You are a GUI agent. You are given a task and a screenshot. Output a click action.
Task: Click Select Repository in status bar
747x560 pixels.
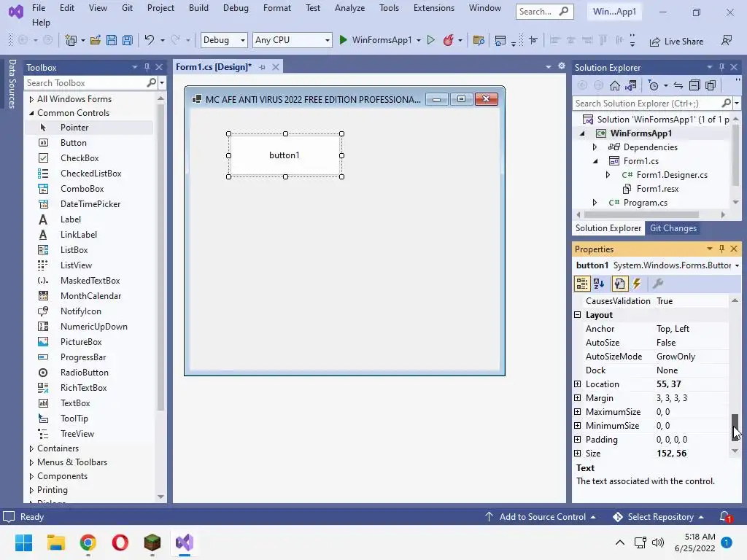[659, 517]
